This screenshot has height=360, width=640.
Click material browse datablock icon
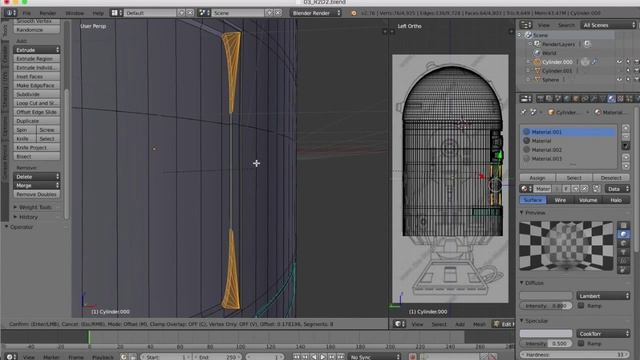tap(526, 189)
